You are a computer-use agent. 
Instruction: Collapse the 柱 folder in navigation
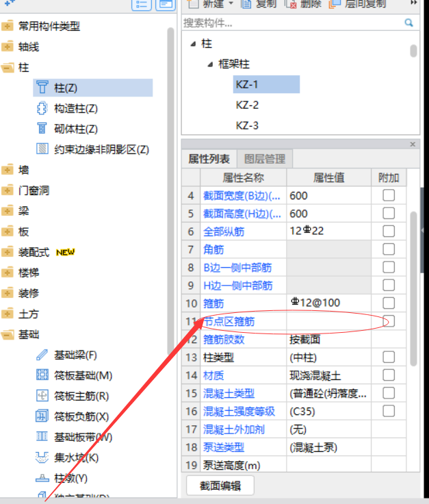point(8,68)
